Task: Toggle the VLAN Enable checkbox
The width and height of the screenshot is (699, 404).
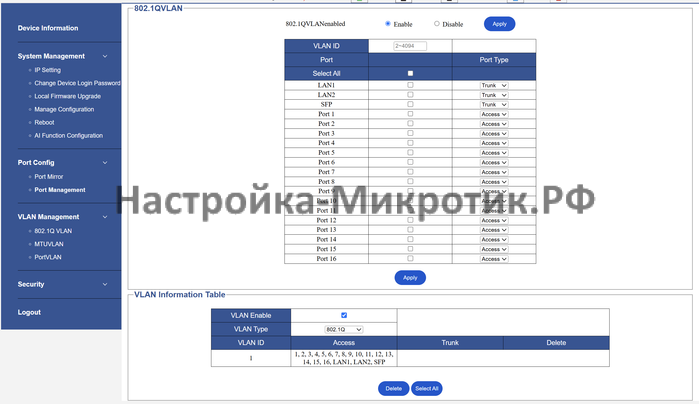Action: (x=344, y=315)
